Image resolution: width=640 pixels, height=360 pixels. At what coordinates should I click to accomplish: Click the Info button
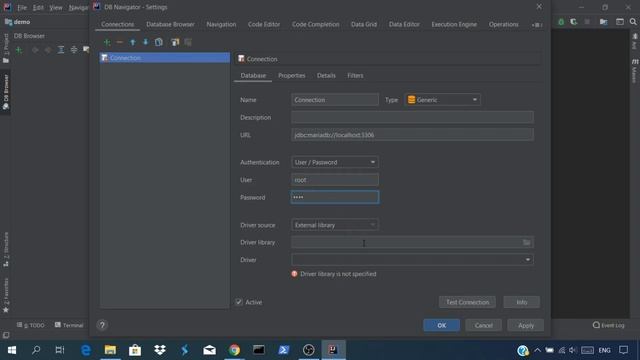point(522,302)
